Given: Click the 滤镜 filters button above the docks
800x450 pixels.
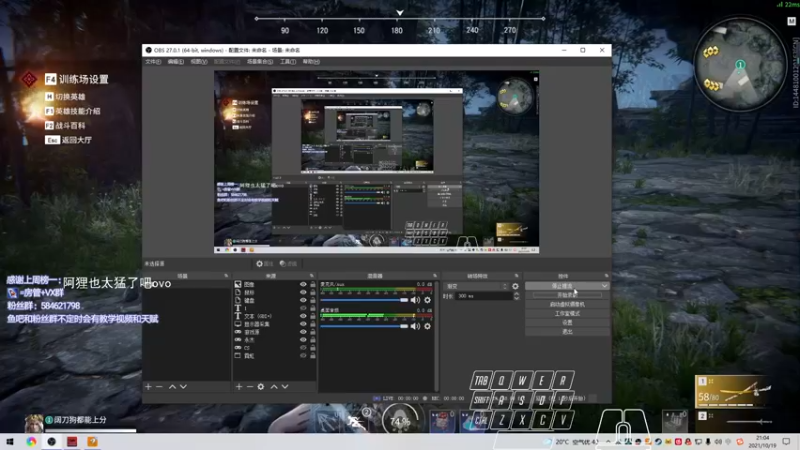Looking at the screenshot, I should point(288,264).
